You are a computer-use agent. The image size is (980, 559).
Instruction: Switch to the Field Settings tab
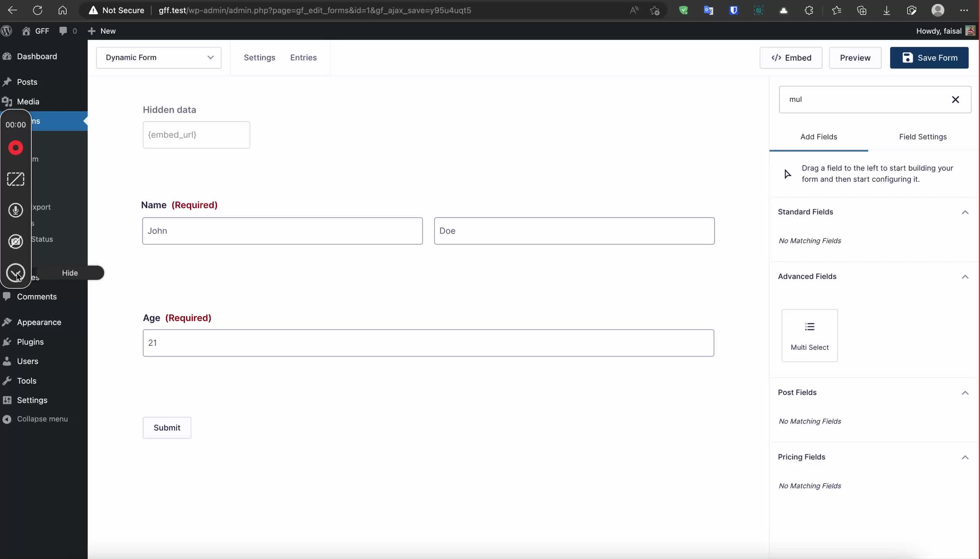click(922, 137)
